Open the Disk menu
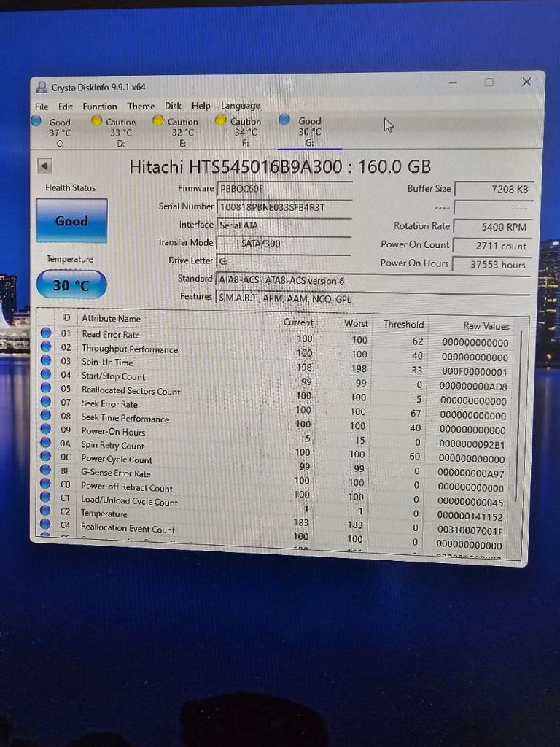The image size is (560, 747). tap(173, 106)
